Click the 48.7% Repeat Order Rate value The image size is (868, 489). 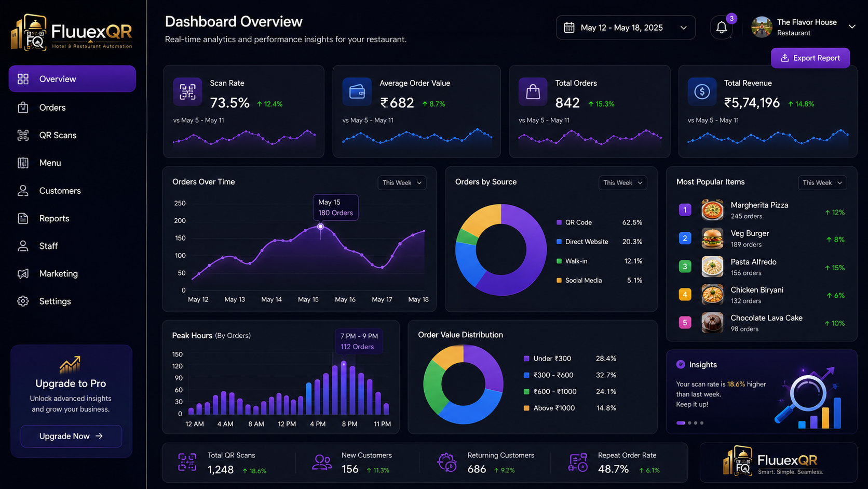[613, 469]
